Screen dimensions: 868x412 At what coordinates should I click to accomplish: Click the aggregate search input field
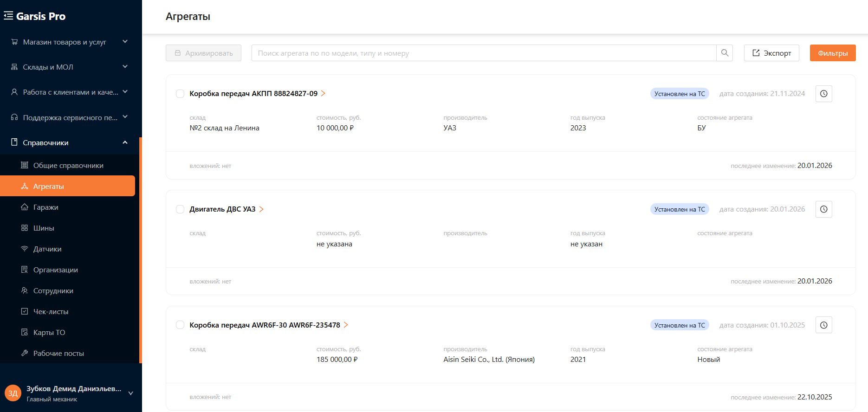tap(484, 53)
